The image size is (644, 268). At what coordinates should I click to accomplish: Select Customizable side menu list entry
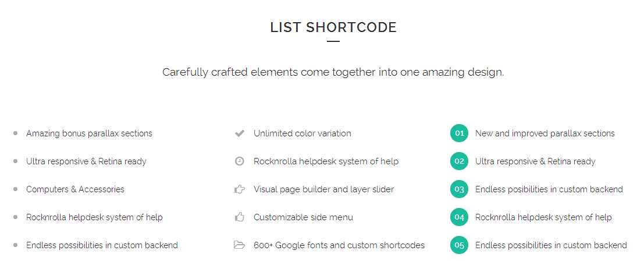click(x=303, y=217)
